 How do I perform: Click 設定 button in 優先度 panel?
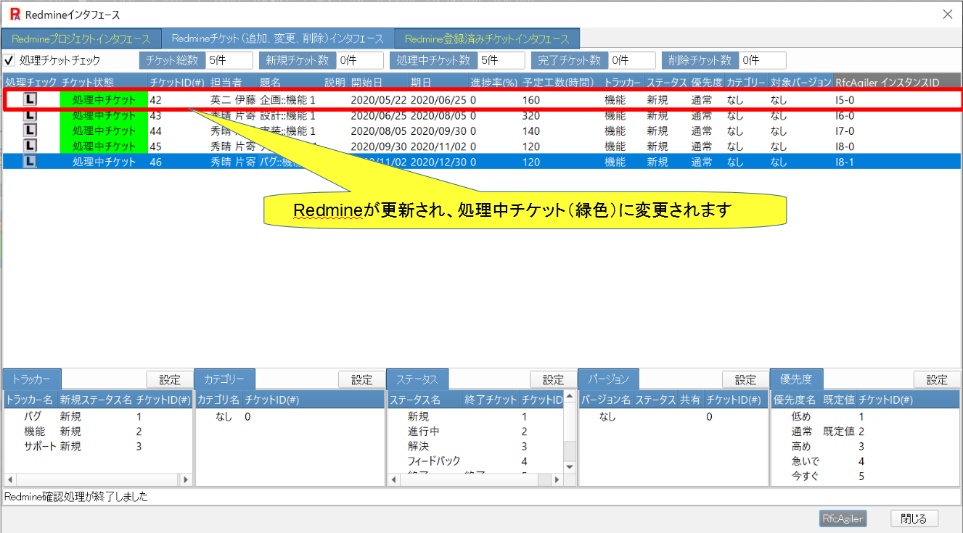937,379
